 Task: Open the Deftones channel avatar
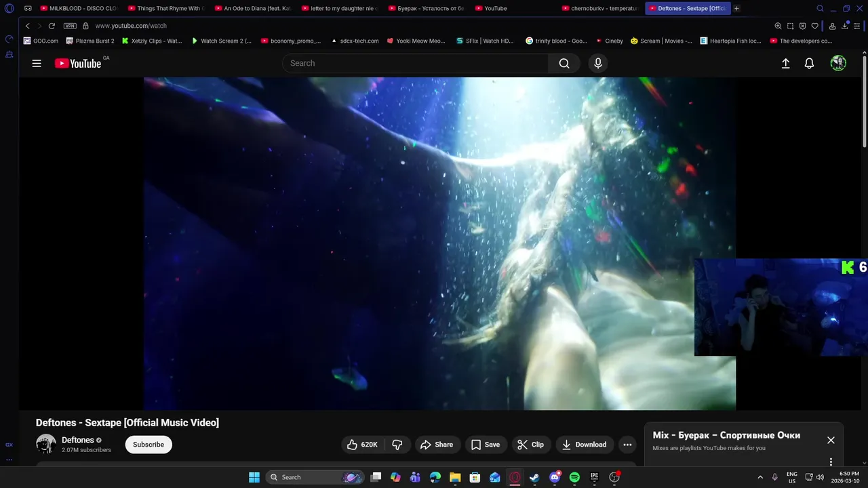(46, 444)
